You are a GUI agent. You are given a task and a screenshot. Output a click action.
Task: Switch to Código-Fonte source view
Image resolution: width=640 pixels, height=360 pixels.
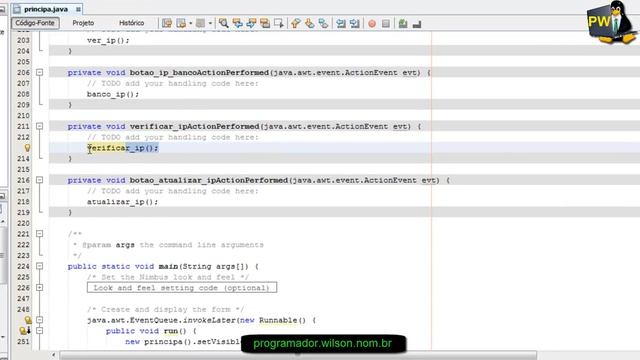[35, 23]
